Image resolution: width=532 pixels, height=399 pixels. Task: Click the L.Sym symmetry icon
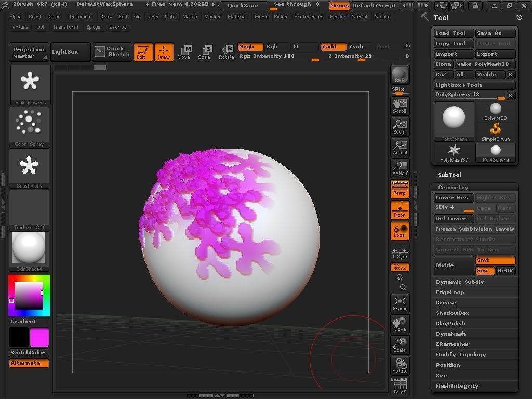coord(400,253)
